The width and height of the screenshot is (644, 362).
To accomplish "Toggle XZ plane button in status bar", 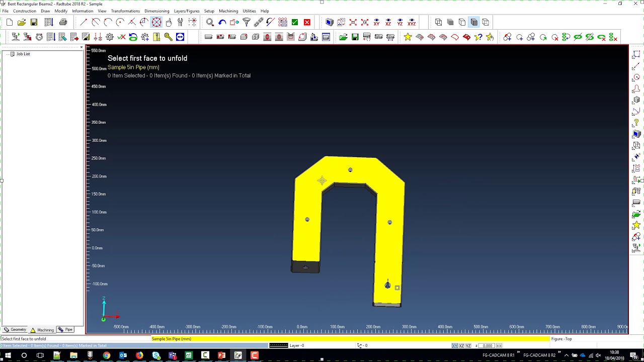I will [461, 345].
